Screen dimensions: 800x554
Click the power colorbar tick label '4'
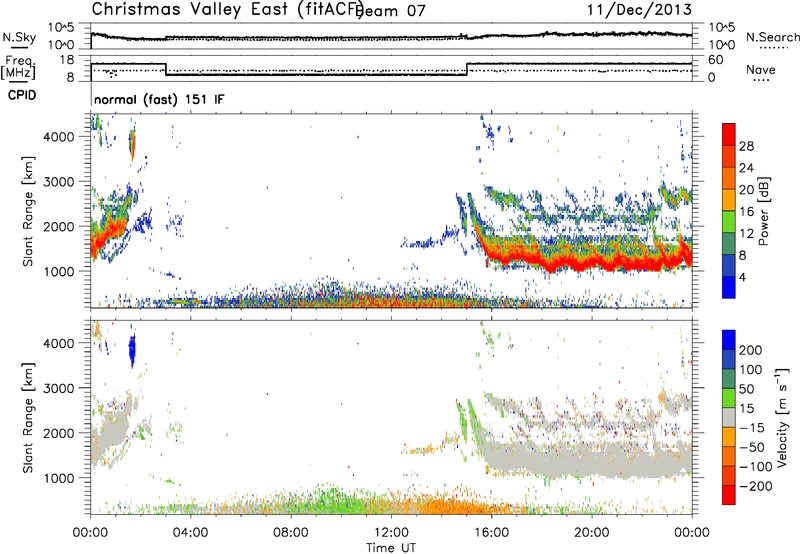coord(743,277)
